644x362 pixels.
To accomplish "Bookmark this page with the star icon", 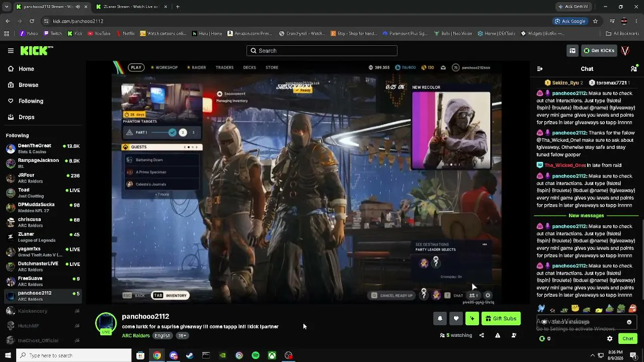I will point(595,21).
